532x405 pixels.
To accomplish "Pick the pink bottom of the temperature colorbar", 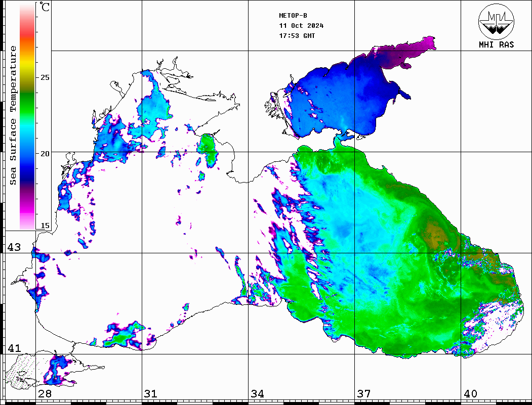I will click(x=27, y=220).
